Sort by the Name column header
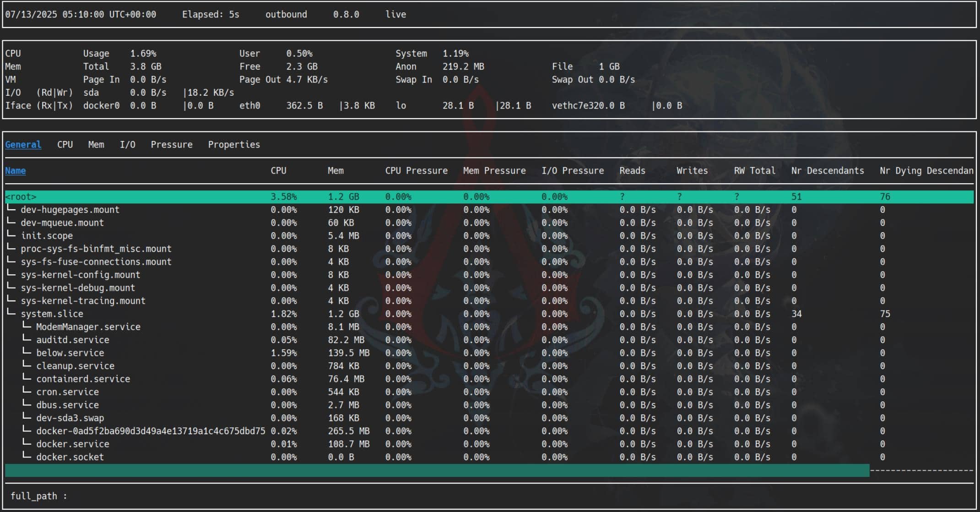Screen dimensions: 980x512 (x=15, y=171)
